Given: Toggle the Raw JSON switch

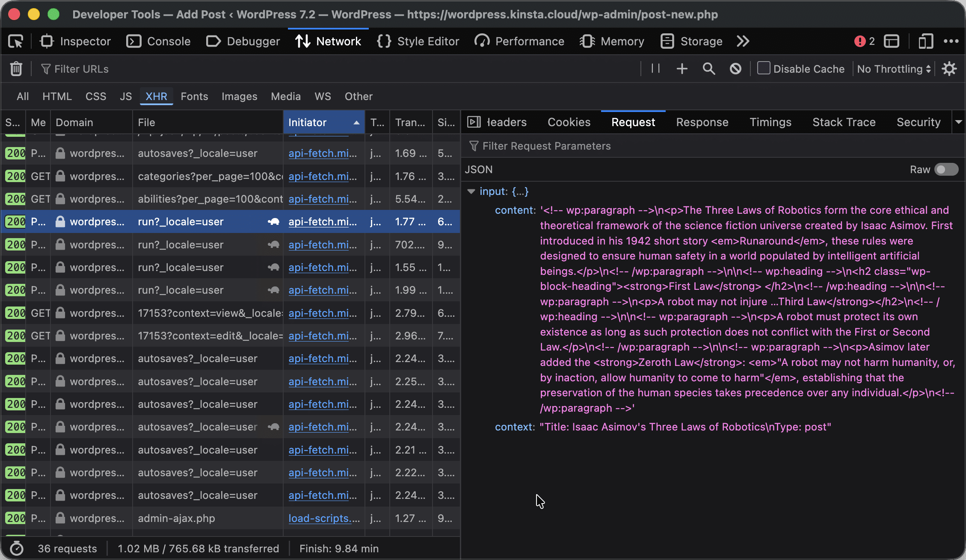Looking at the screenshot, I should pyautogui.click(x=946, y=170).
